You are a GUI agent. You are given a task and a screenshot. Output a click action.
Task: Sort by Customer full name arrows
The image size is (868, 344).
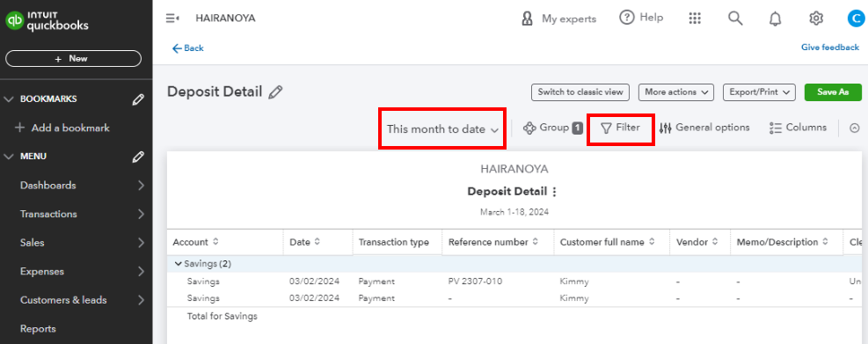click(x=653, y=242)
